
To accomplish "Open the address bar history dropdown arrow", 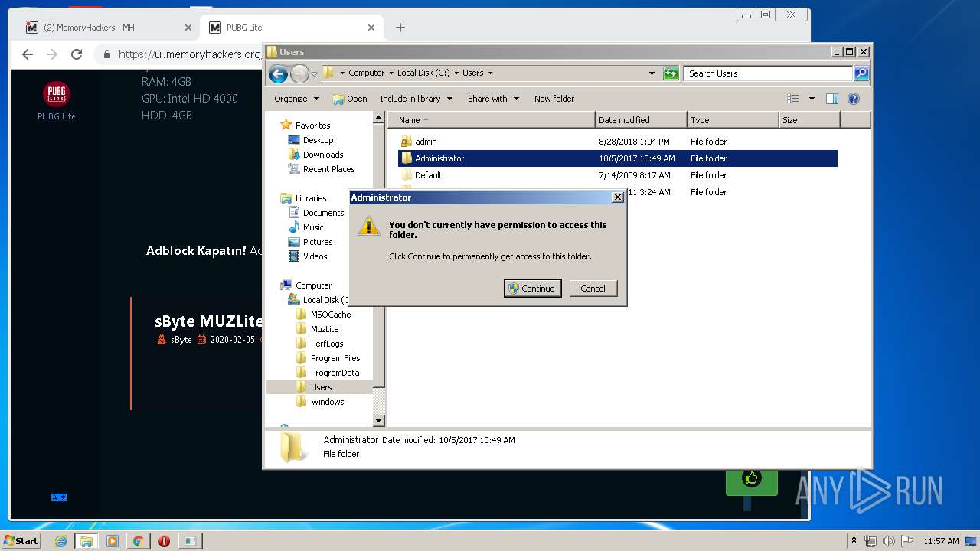I will coord(652,73).
